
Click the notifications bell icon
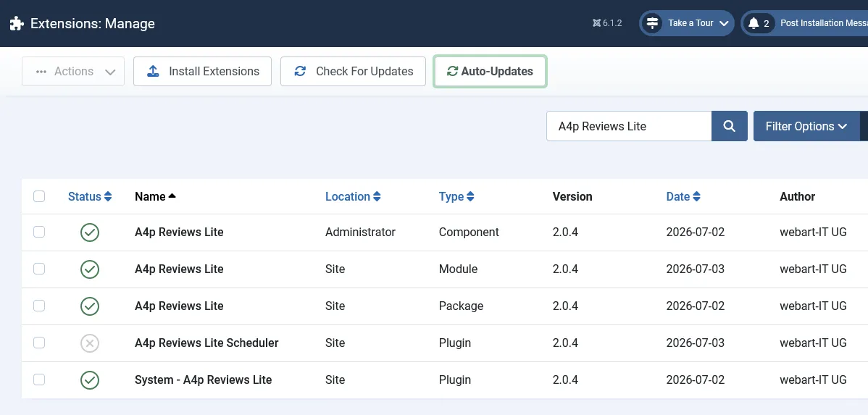click(754, 23)
